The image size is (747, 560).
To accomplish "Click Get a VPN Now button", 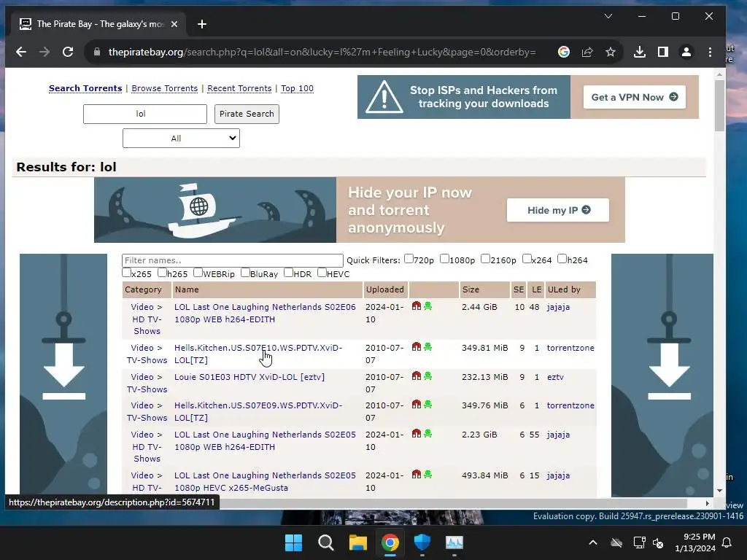I will [x=635, y=97].
